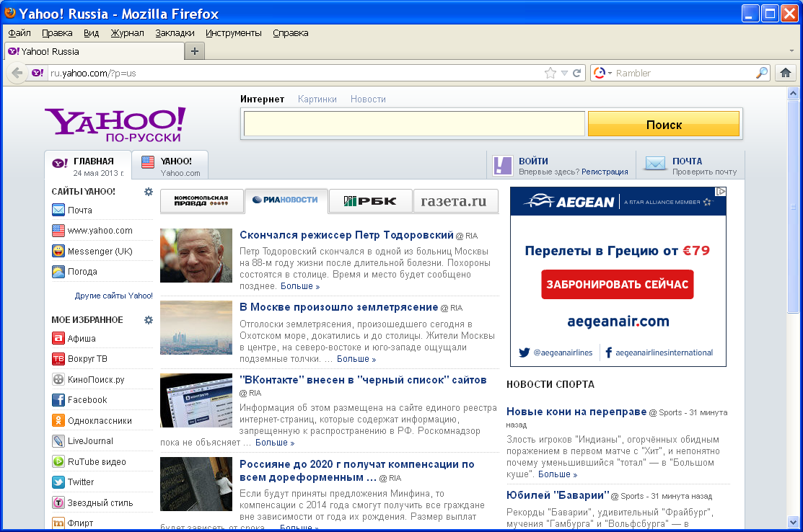
Task: Click the URL address bar field
Action: point(294,73)
